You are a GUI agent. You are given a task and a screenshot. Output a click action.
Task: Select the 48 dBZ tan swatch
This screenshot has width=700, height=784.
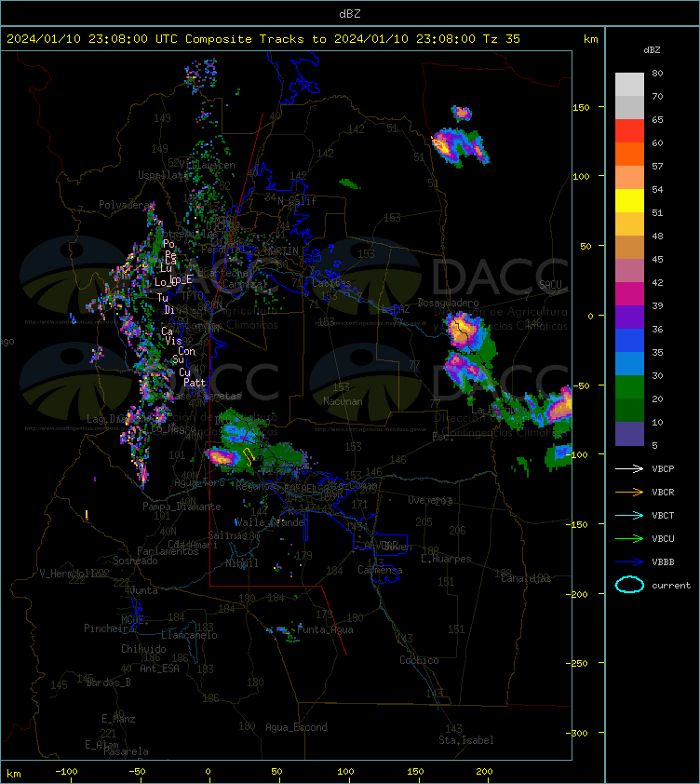(x=629, y=247)
